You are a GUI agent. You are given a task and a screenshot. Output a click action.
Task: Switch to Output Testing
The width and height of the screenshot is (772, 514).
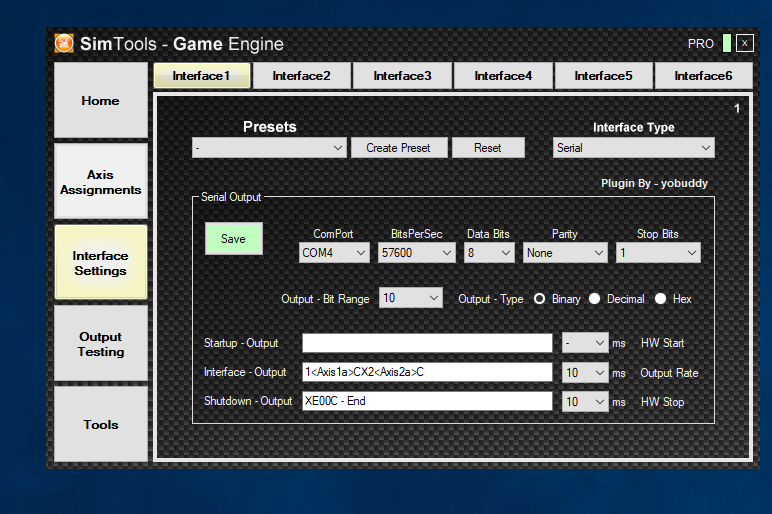tap(100, 344)
